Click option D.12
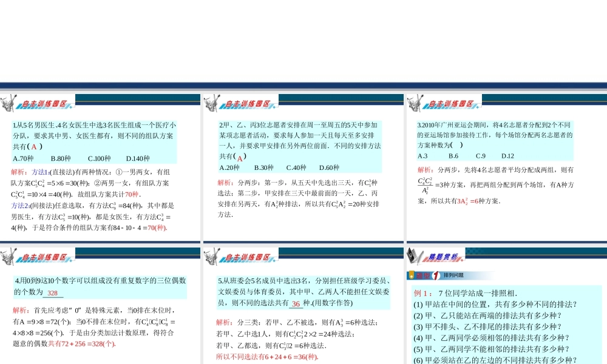The height and width of the screenshot is (364, 607). [x=507, y=156]
